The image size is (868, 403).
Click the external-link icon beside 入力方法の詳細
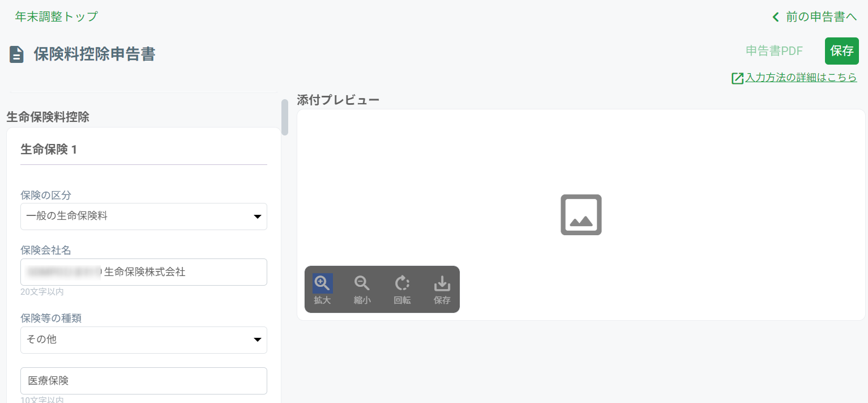(x=737, y=78)
